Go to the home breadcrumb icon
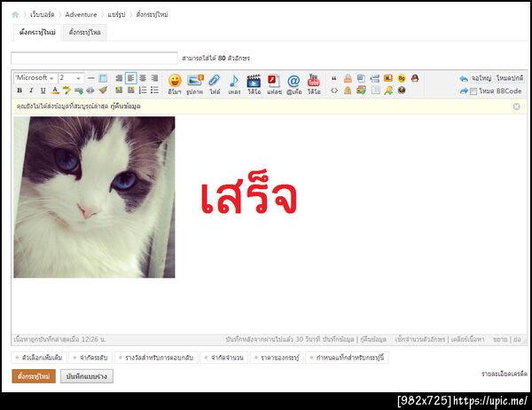This screenshot has height=410, width=532. (15, 14)
